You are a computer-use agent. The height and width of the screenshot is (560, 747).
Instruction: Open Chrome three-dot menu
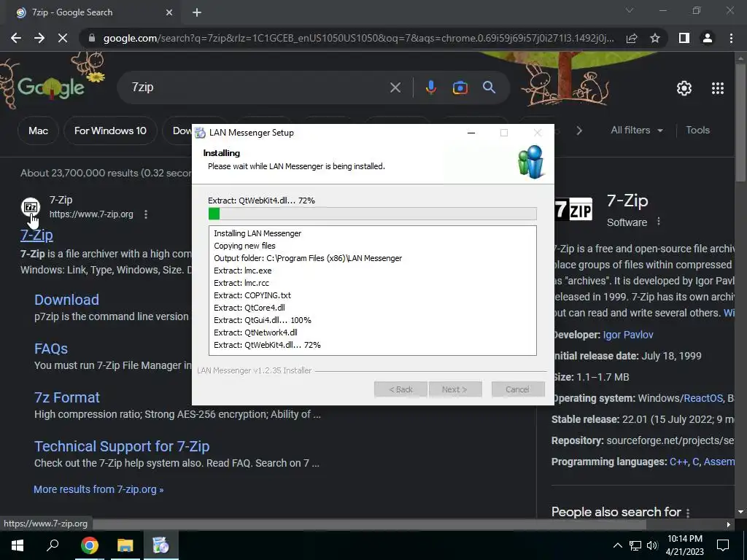pyautogui.click(x=731, y=38)
